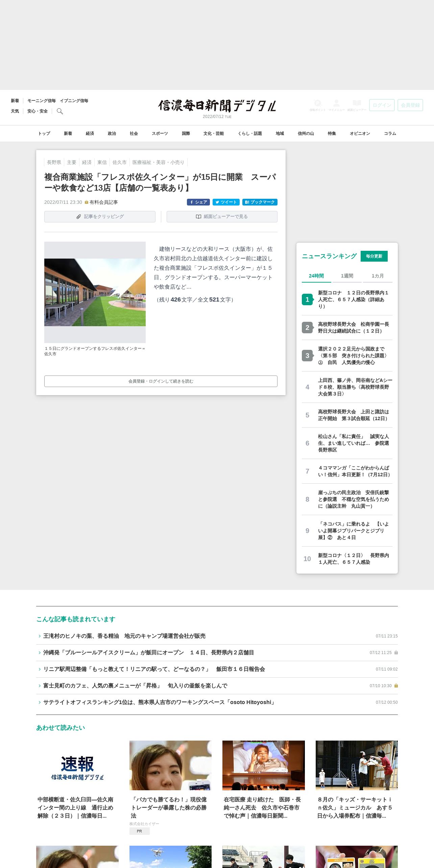Click 新着 link in top-left header

coord(15,101)
